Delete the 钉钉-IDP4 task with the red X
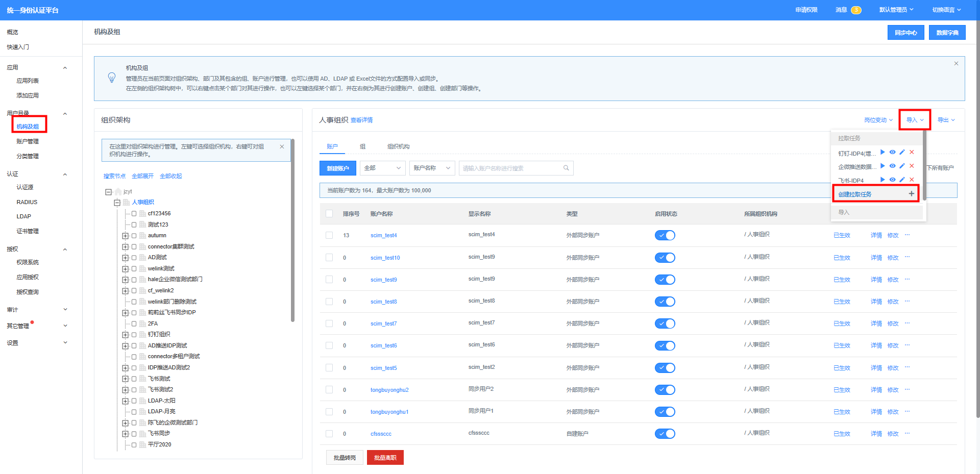 coord(912,152)
